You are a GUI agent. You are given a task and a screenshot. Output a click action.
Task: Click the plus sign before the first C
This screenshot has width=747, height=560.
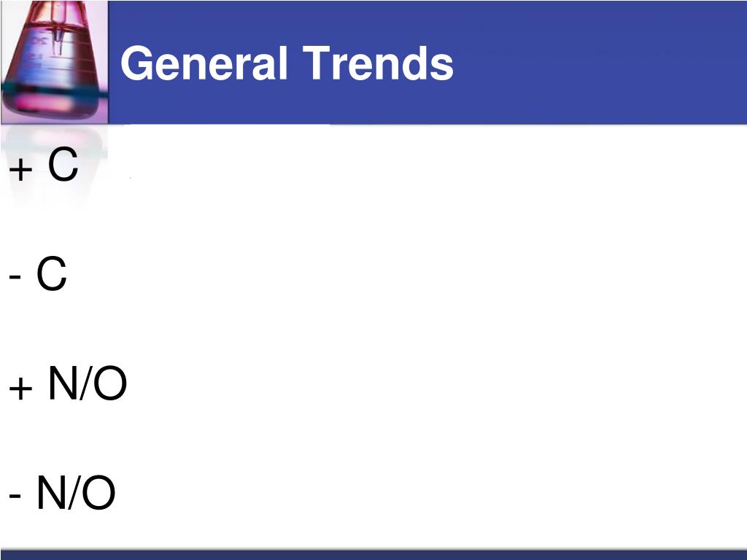20,169
